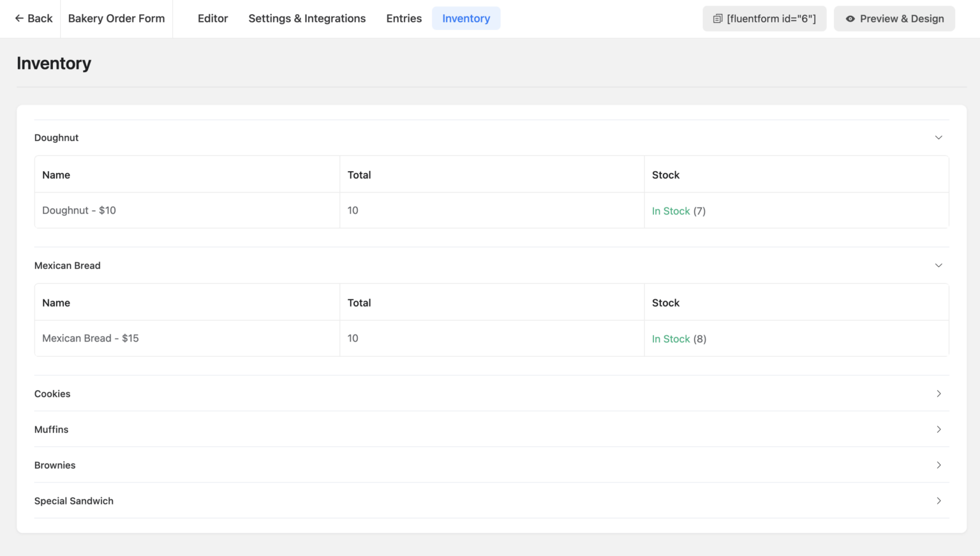Click the Total column header in Mexican Bread table
The image size is (980, 556).
point(359,303)
